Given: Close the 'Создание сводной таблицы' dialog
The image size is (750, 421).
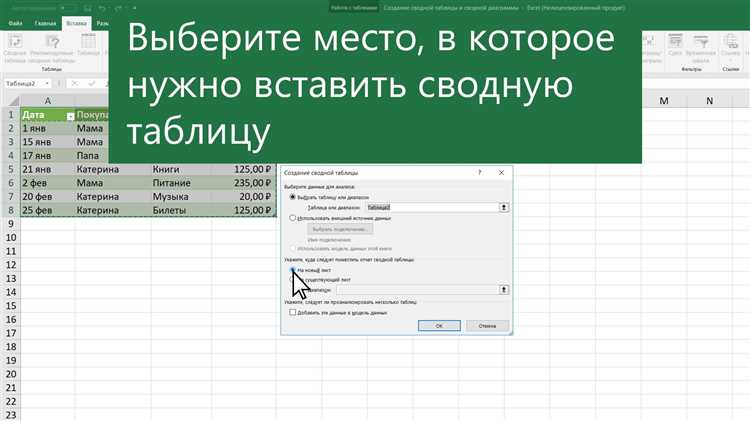Looking at the screenshot, I should pos(501,172).
